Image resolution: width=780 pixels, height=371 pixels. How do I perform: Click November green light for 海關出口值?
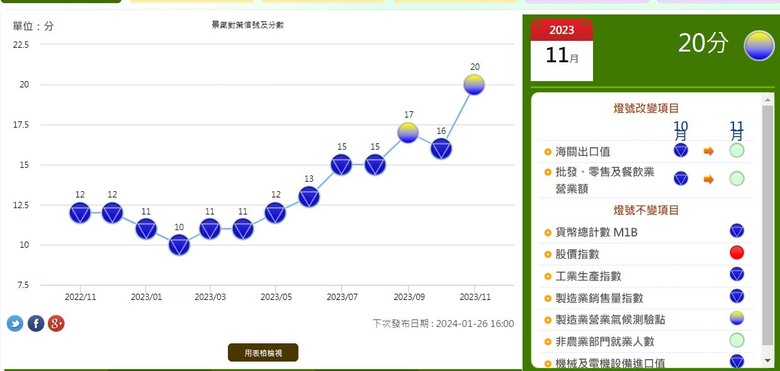[x=737, y=150]
